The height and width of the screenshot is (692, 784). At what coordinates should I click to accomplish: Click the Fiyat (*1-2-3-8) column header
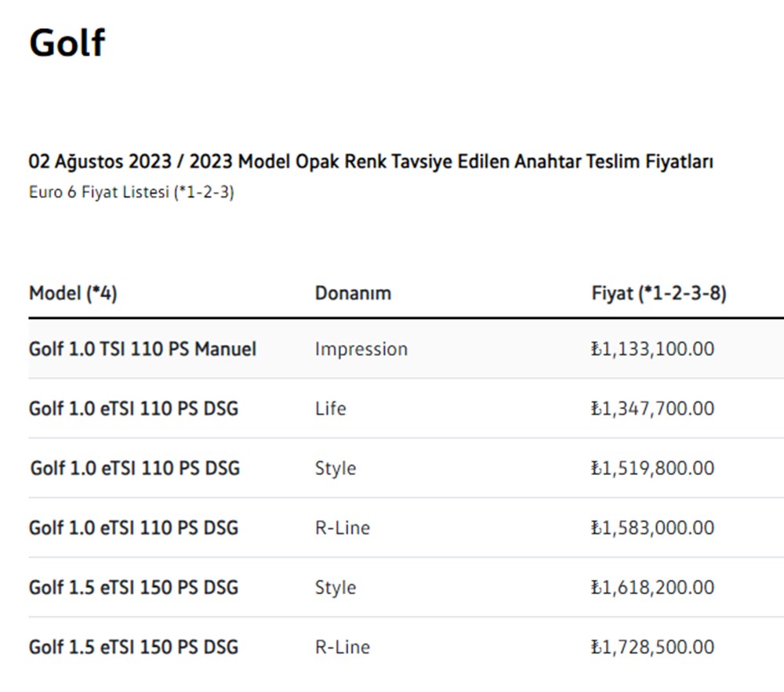[659, 293]
